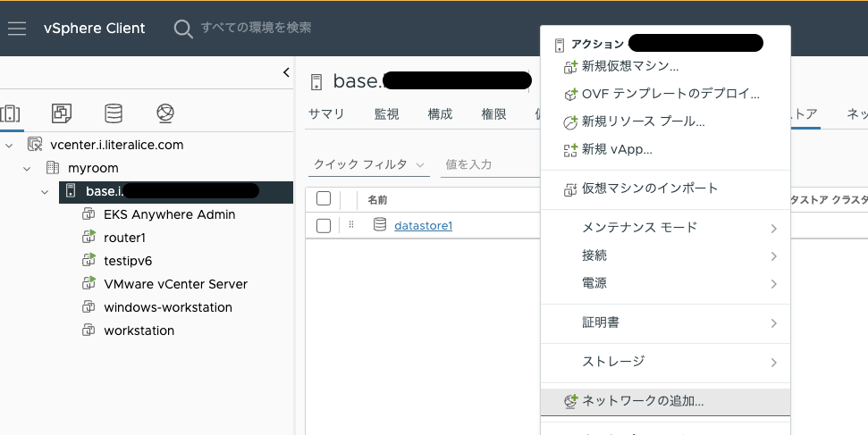Switch to Hosts and Clusters view icon

[10, 113]
